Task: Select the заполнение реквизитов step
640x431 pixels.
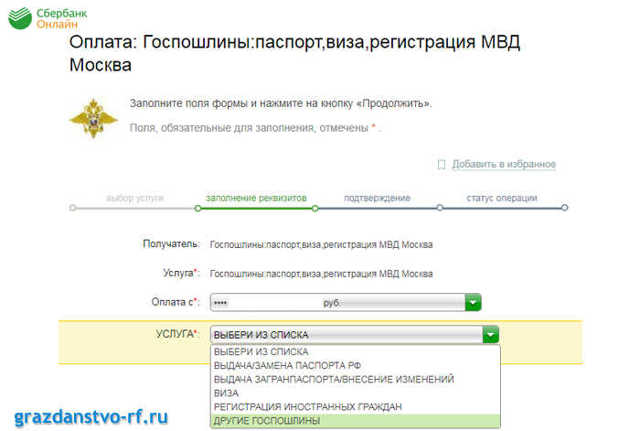Action: click(x=256, y=198)
